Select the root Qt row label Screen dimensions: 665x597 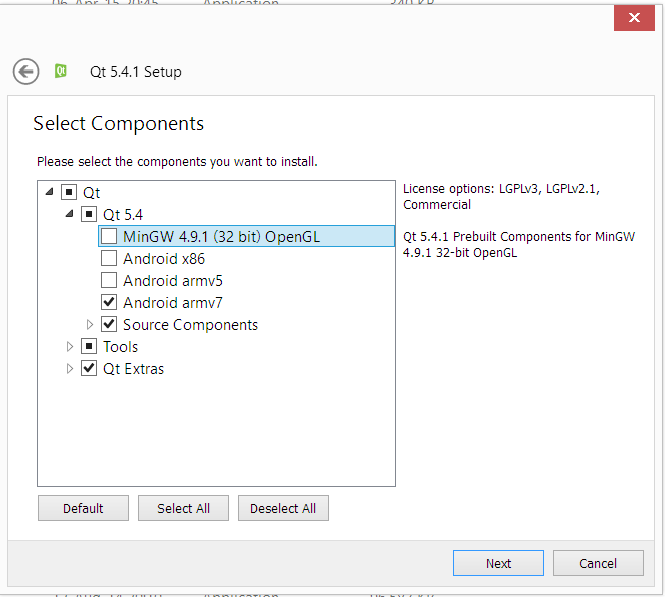(x=91, y=192)
